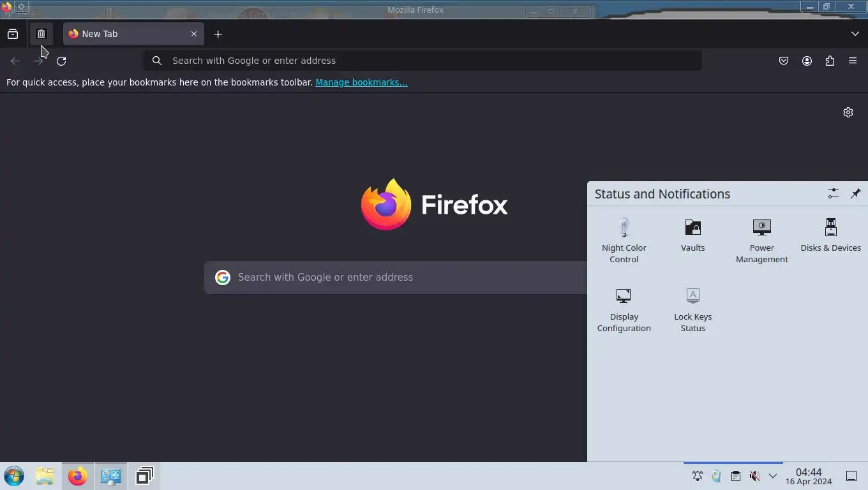The width and height of the screenshot is (868, 490).
Task: Click the Status and Notifications heading
Action: tap(662, 194)
